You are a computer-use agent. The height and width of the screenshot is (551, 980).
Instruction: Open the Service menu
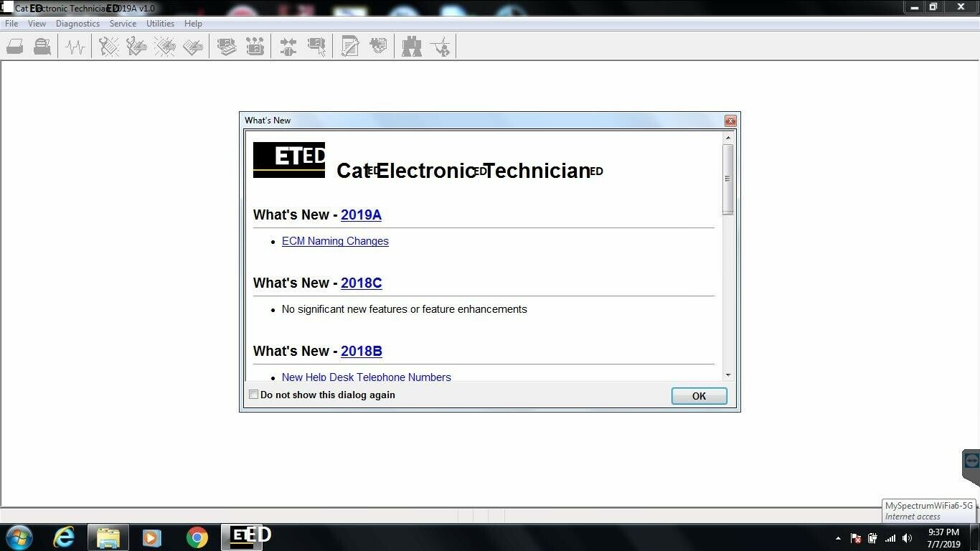pos(123,24)
